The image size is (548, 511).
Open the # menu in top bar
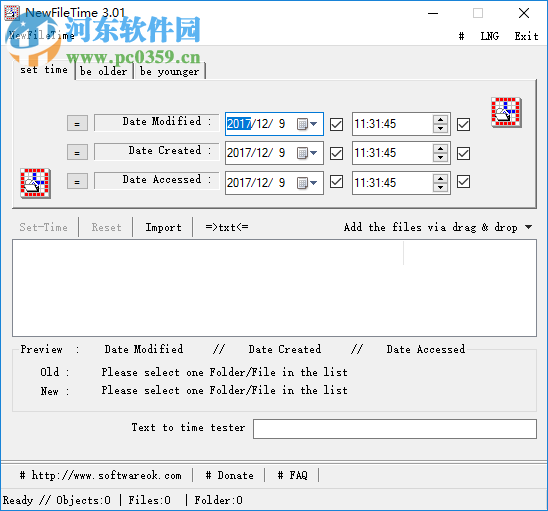(461, 36)
